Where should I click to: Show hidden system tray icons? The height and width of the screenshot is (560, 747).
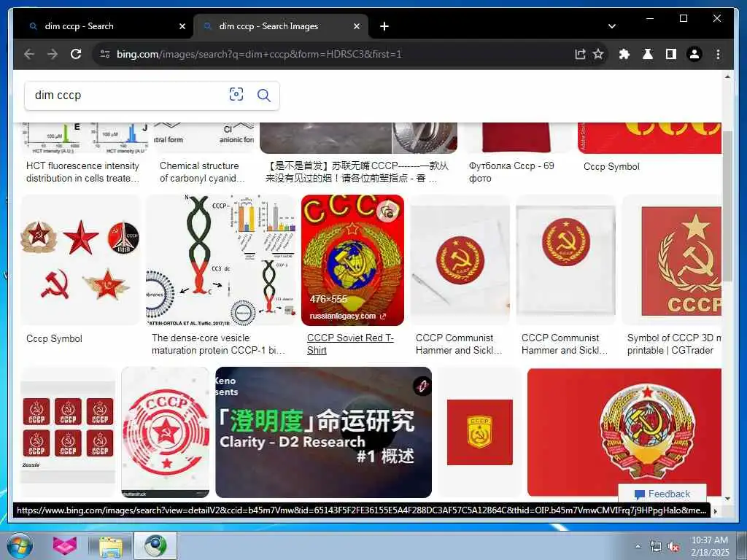(x=638, y=546)
